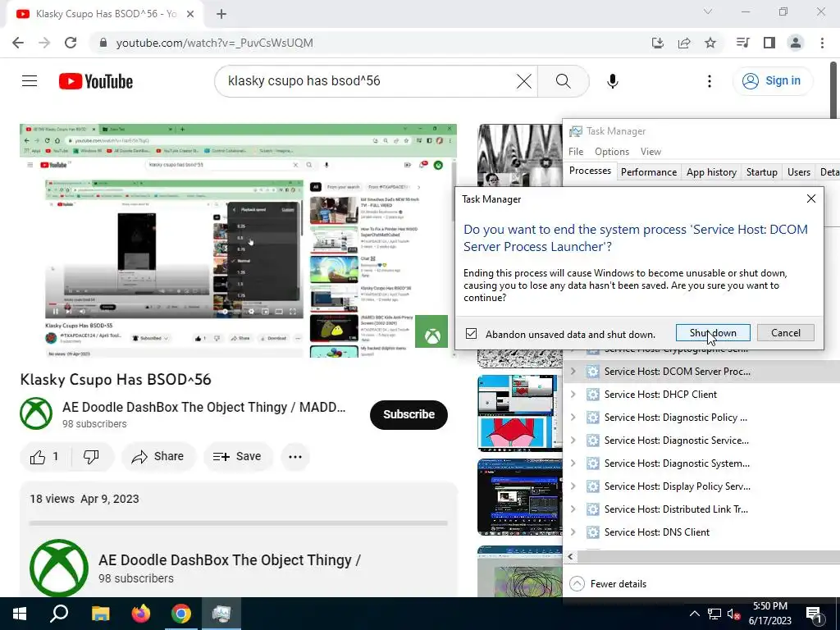Share the video with Share button
840x630 pixels.
[158, 457]
